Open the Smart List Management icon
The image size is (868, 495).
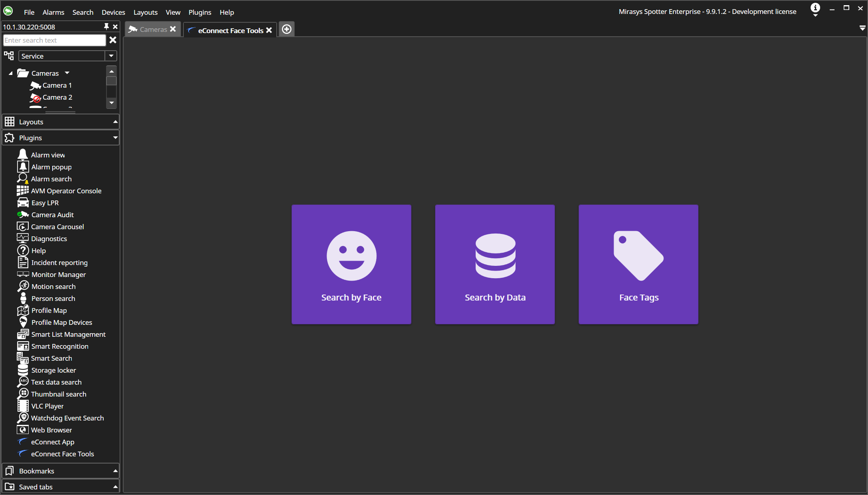point(23,334)
